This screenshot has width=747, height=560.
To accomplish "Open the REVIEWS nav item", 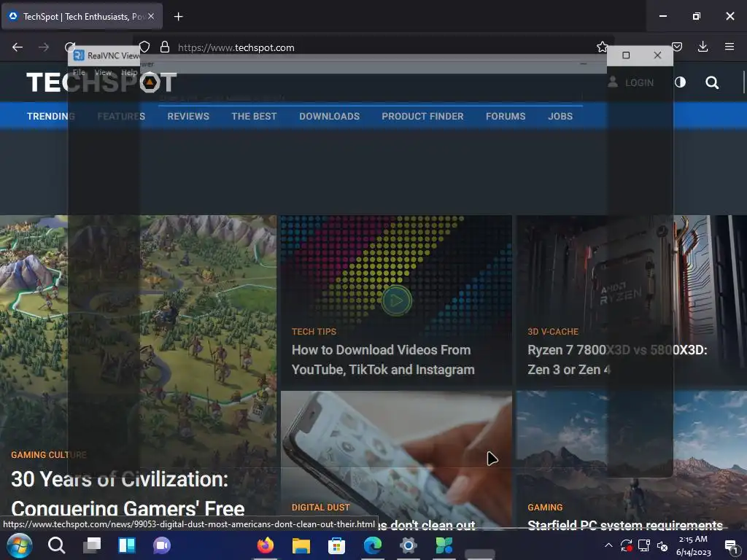I will [188, 116].
